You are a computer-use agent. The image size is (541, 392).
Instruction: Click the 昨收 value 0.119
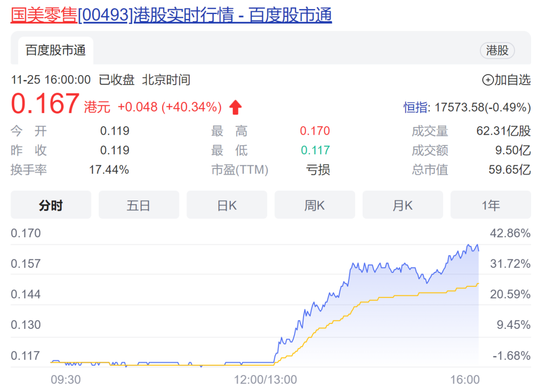click(x=115, y=150)
